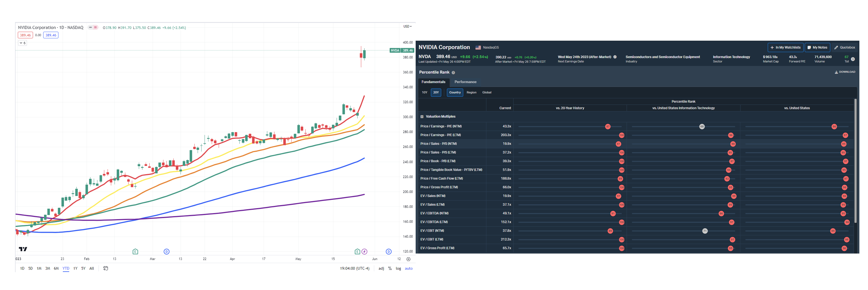Open chart settings gear icon

pyautogui.click(x=408, y=259)
